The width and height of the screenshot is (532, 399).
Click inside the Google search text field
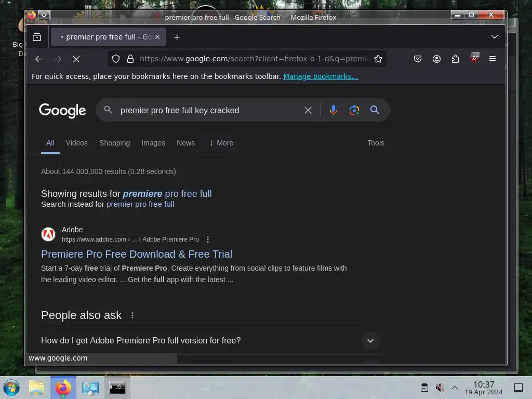pos(209,110)
